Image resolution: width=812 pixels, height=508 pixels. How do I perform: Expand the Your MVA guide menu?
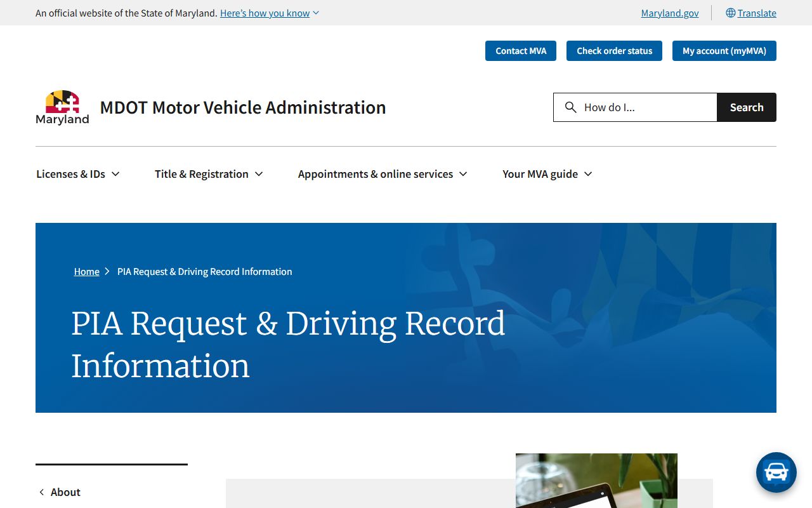click(x=547, y=174)
